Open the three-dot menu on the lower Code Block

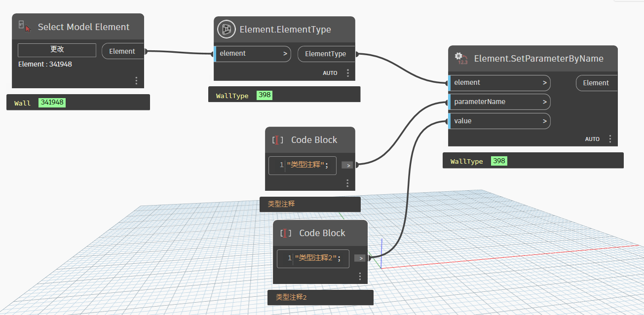(360, 277)
